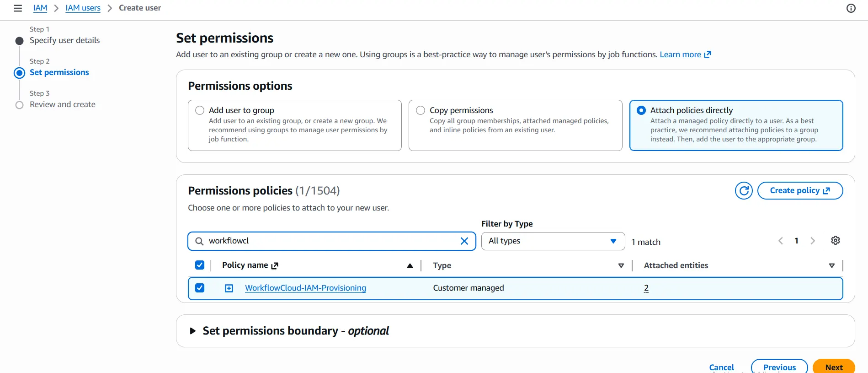
Task: Go to IAM breadcrumb
Action: tap(40, 8)
